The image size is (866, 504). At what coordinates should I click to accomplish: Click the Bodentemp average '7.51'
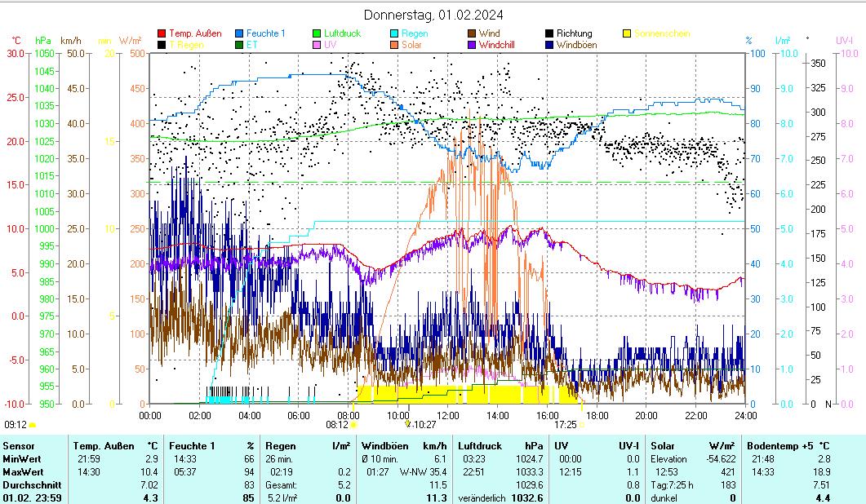click(822, 485)
